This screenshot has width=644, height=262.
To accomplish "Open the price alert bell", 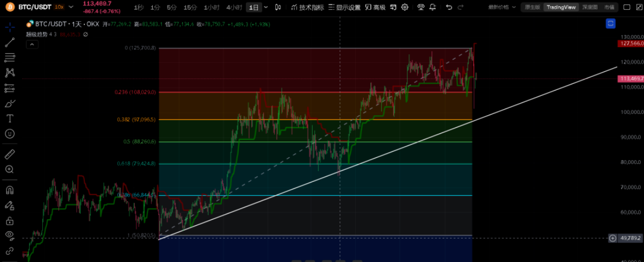I will pyautogui.click(x=433, y=7).
